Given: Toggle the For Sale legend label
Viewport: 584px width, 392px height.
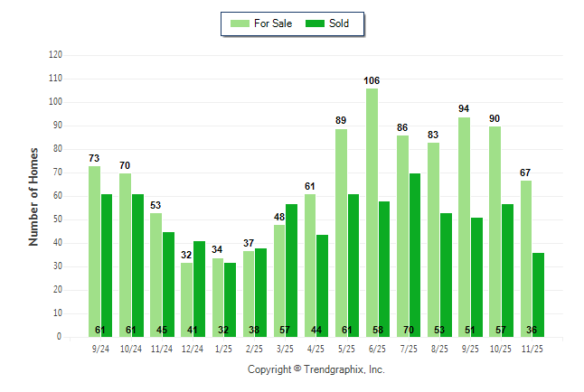Looking at the screenshot, I should click(x=275, y=23).
